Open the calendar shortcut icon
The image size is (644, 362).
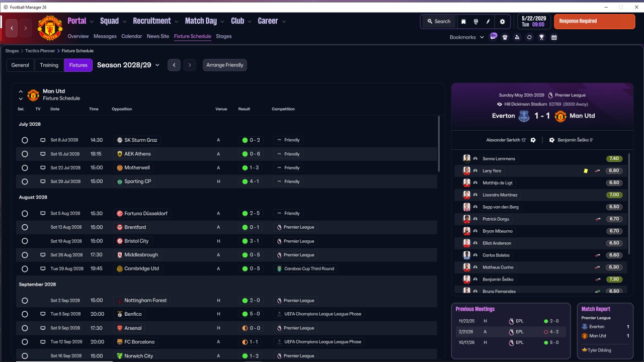point(554,37)
